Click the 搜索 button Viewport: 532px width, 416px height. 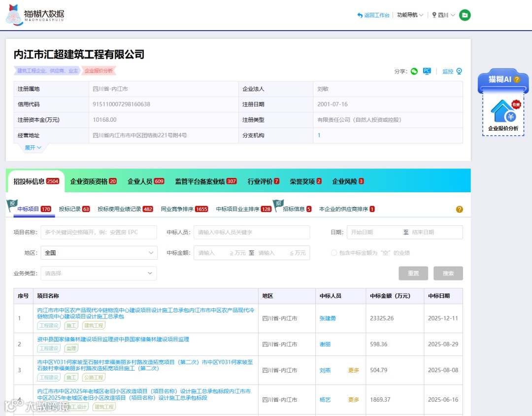(x=448, y=274)
